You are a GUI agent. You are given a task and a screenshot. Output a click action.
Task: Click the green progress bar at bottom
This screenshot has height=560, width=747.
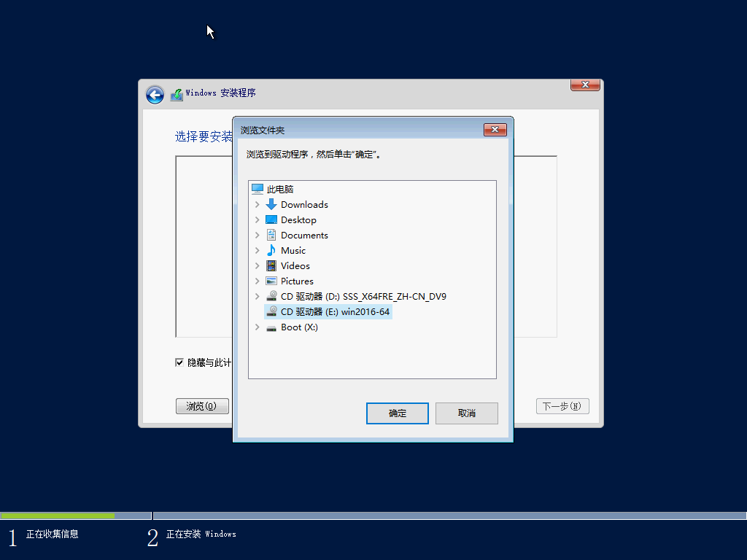[x=58, y=516]
